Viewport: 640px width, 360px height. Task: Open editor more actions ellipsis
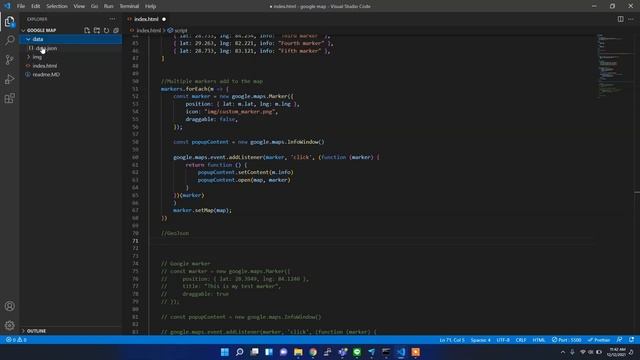click(x=631, y=19)
